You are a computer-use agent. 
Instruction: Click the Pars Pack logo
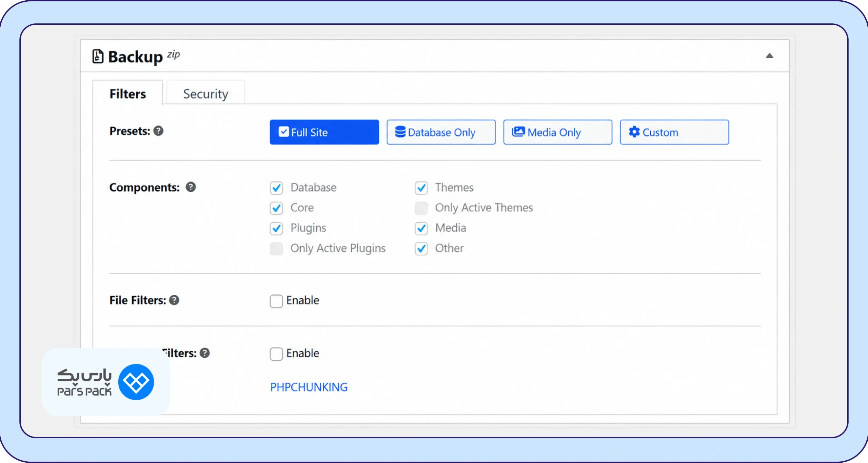[x=105, y=382]
